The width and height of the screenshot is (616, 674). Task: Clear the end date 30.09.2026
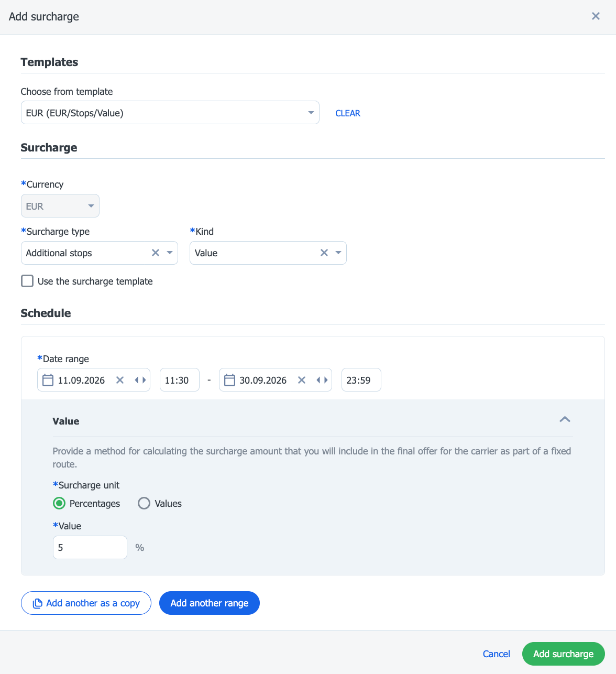click(302, 380)
